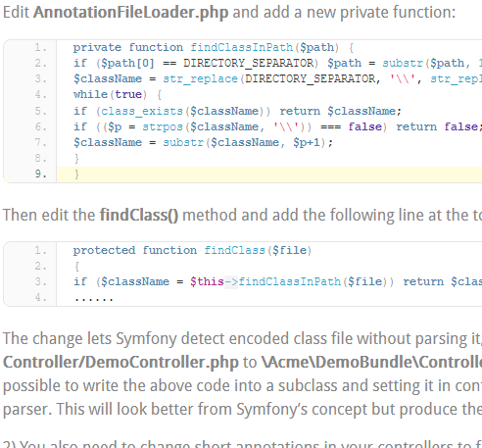
Task: Click the return $className statement on line 5
Action: click(x=340, y=111)
